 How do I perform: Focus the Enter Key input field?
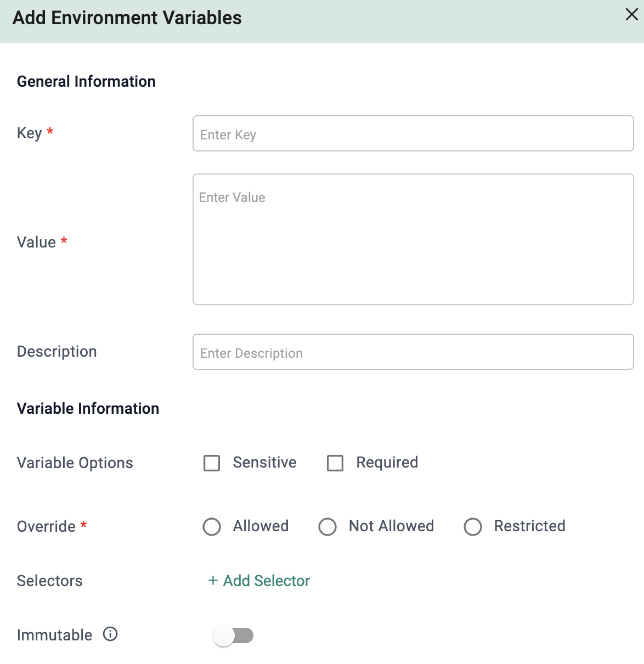pyautogui.click(x=413, y=133)
